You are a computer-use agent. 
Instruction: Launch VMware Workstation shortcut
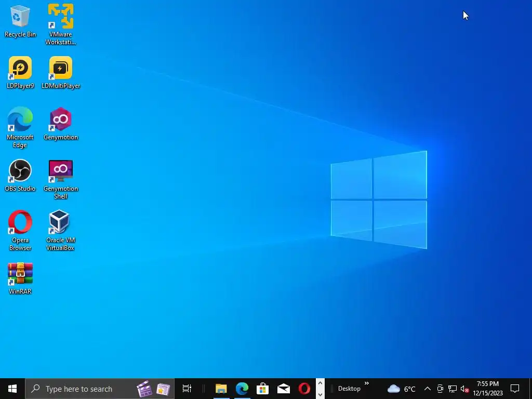pos(60,24)
